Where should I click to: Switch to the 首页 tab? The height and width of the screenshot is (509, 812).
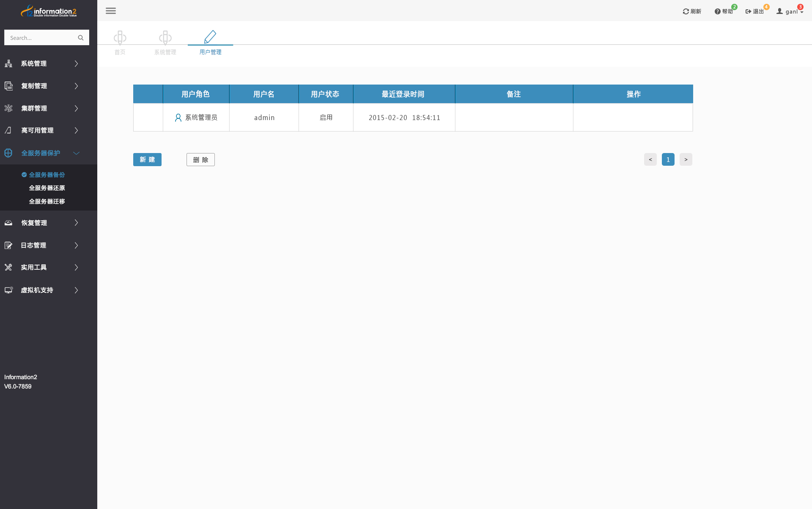coord(120,42)
